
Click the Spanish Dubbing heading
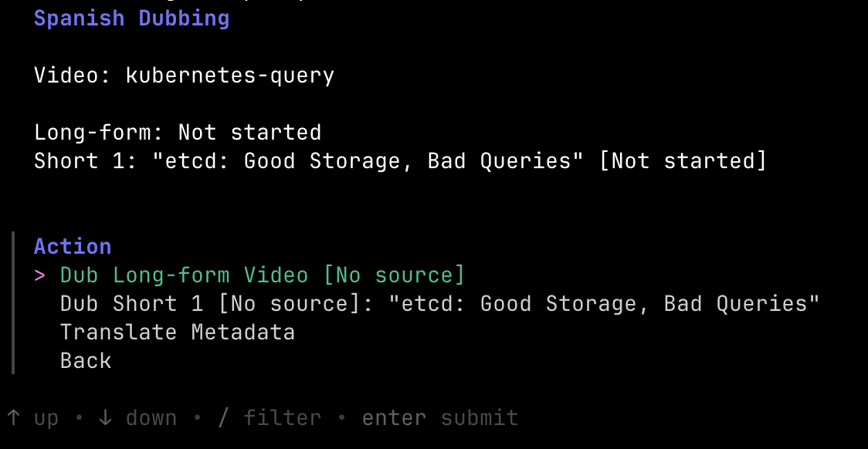131,19
